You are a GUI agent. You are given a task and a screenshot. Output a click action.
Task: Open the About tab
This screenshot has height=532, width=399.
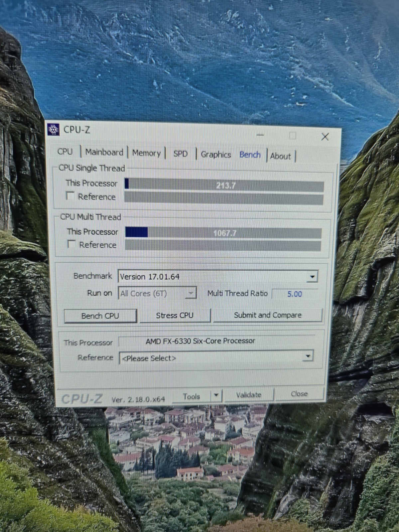click(x=281, y=156)
